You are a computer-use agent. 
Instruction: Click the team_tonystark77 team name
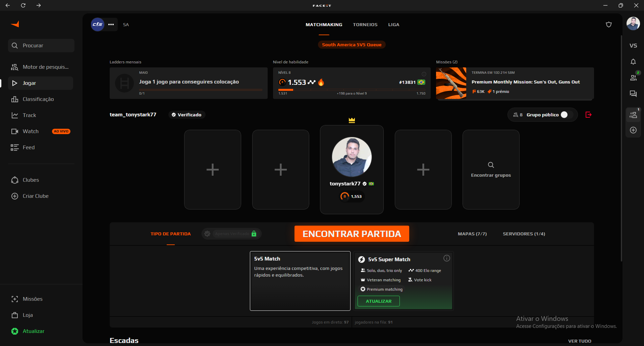133,115
